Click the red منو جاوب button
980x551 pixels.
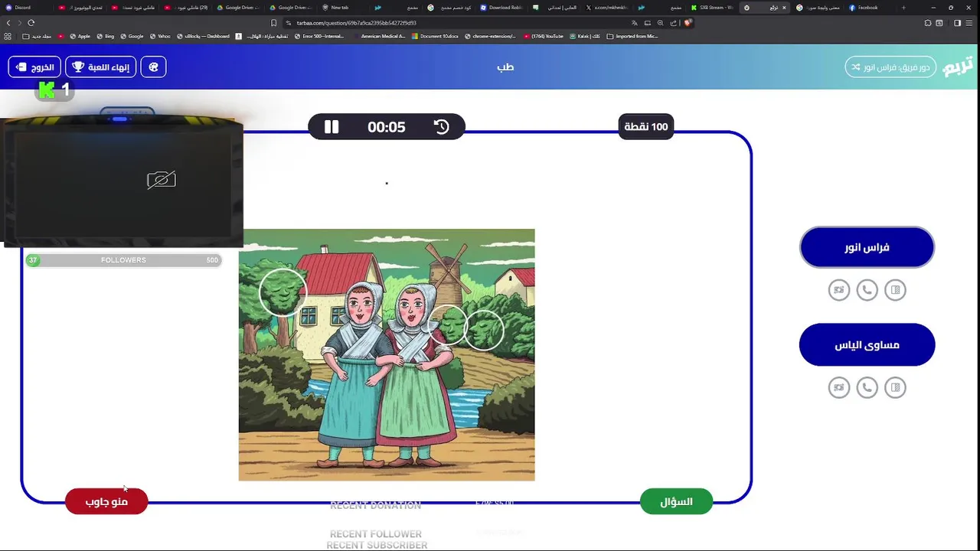[106, 501]
